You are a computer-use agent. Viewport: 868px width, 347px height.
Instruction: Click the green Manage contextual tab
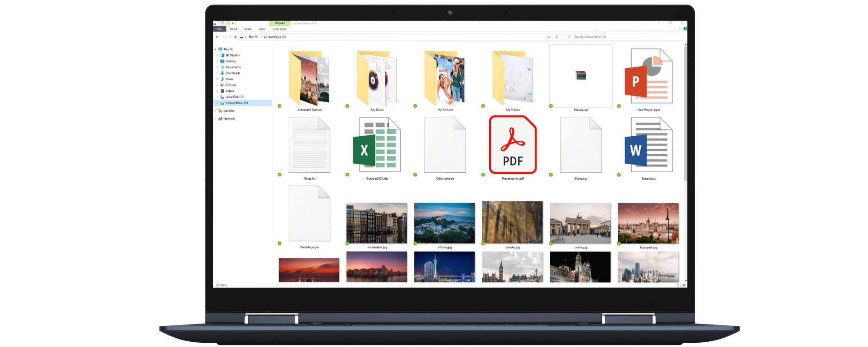280,23
